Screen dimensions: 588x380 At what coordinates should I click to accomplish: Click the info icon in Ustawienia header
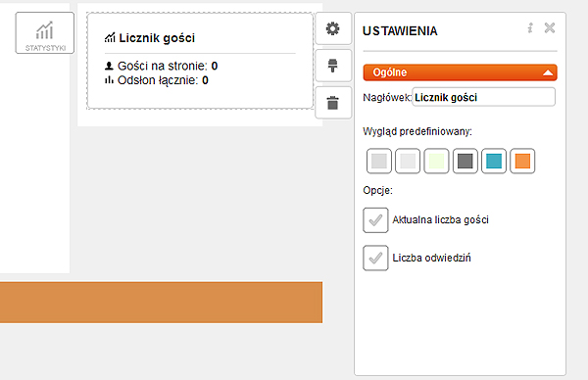tap(530, 28)
